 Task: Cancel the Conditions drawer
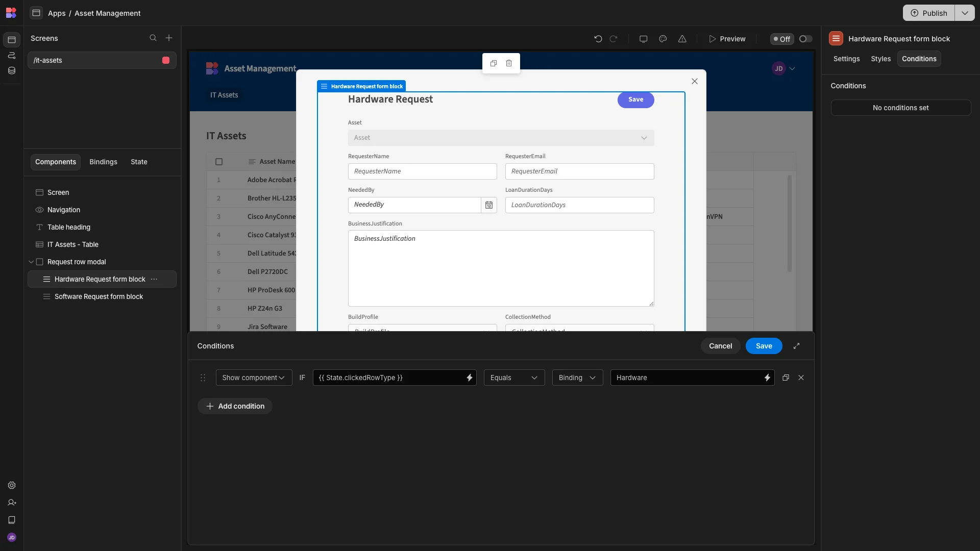[720, 346]
